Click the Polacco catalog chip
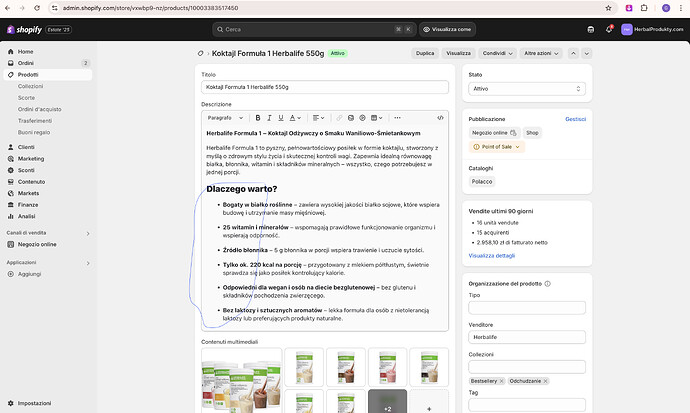Screen dimensions: 690x413 482,182
